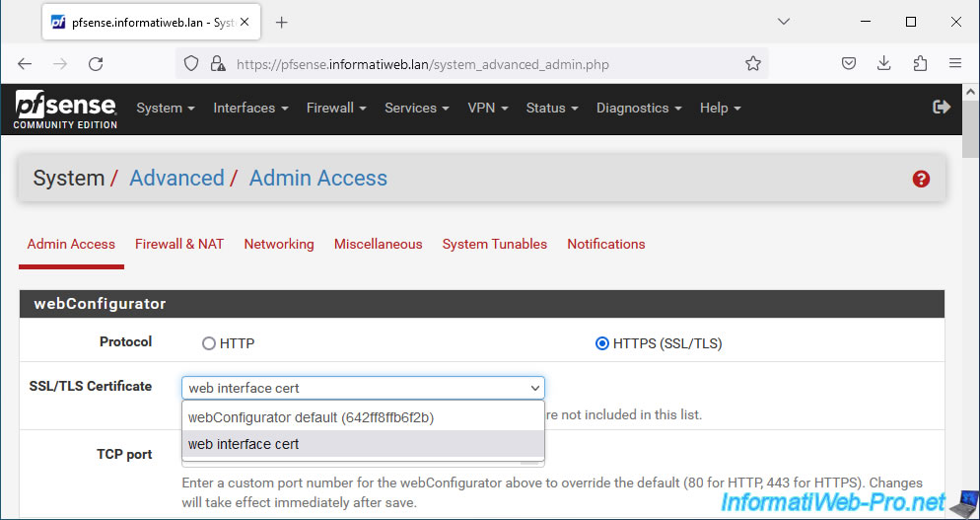Select the HTTPS (SSL/TLS) radio button

(x=601, y=343)
